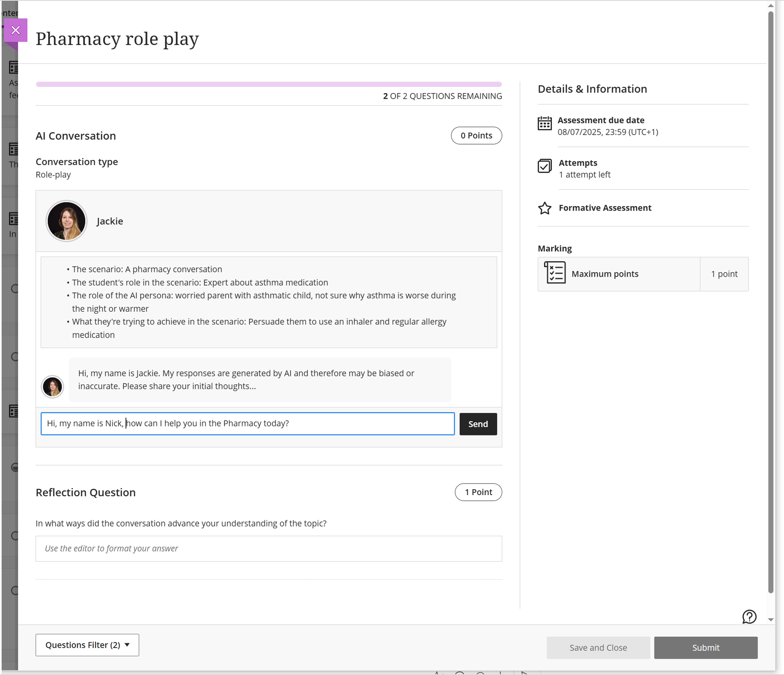Click the 0 Points badge
Viewport: 784px width, 675px height.
476,135
